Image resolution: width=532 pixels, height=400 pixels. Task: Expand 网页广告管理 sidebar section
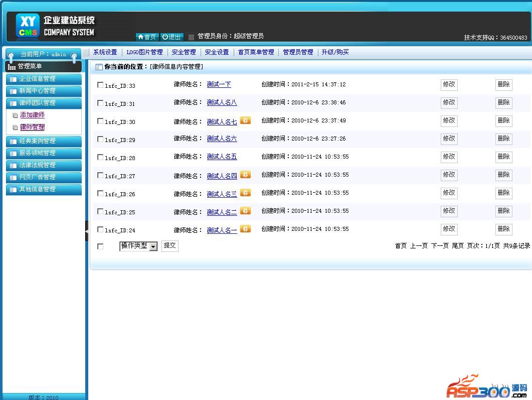click(44, 177)
